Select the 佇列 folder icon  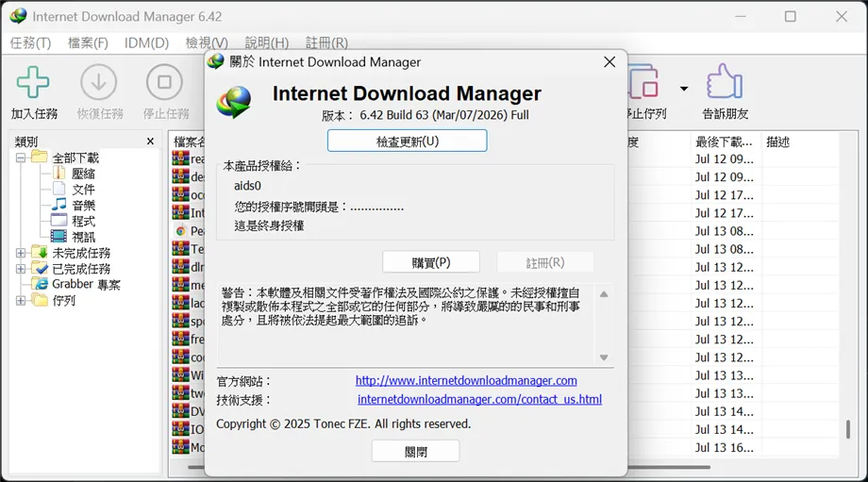40,300
